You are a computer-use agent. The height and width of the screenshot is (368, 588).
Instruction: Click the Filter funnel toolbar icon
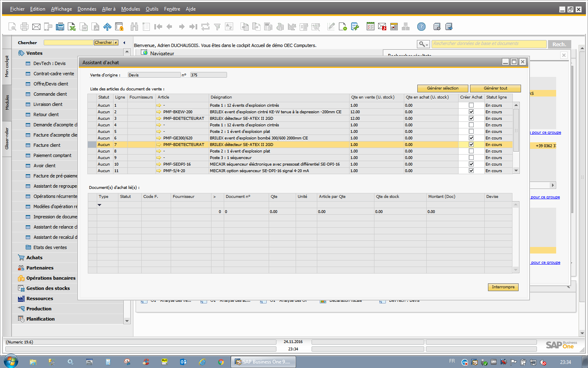click(x=217, y=27)
